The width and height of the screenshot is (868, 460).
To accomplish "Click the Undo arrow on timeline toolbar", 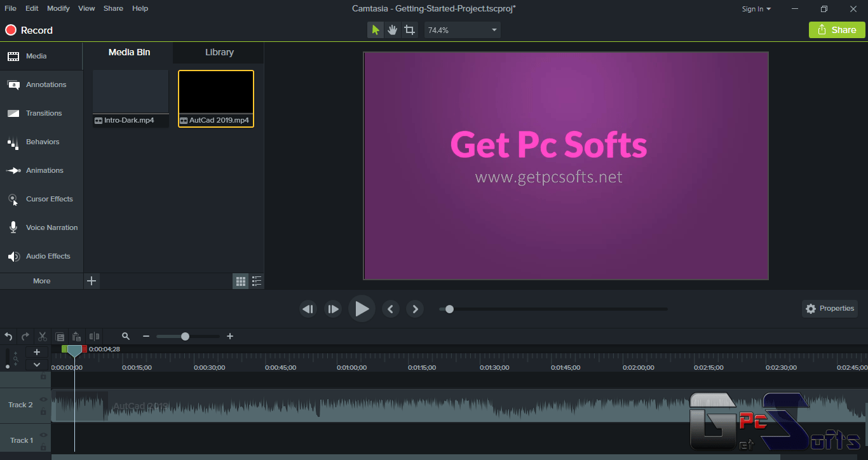I will point(8,336).
